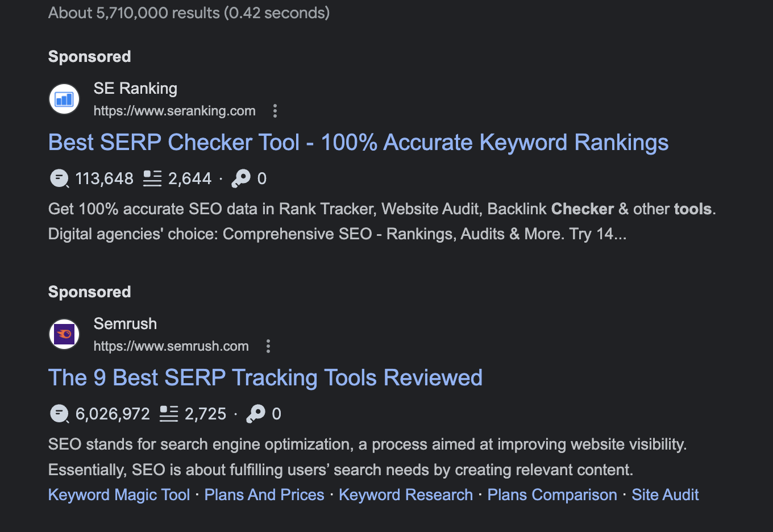The image size is (773, 532).
Task: Click the SE Ranking favicon logo
Action: (64, 99)
